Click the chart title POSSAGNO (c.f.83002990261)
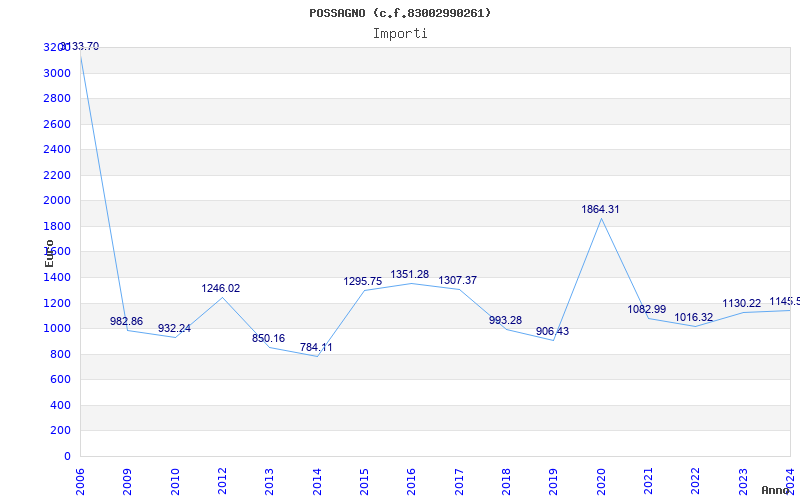The width and height of the screenshot is (800, 500). 400,13
